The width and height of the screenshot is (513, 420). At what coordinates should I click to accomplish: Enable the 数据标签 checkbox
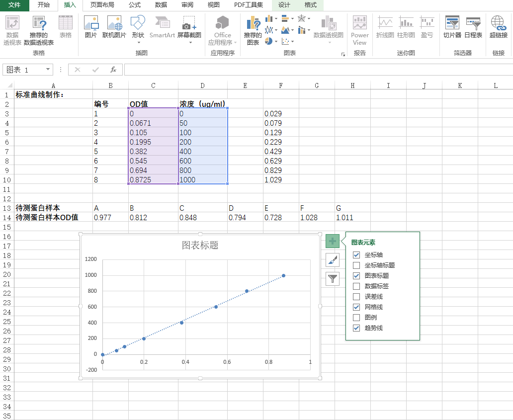click(356, 286)
